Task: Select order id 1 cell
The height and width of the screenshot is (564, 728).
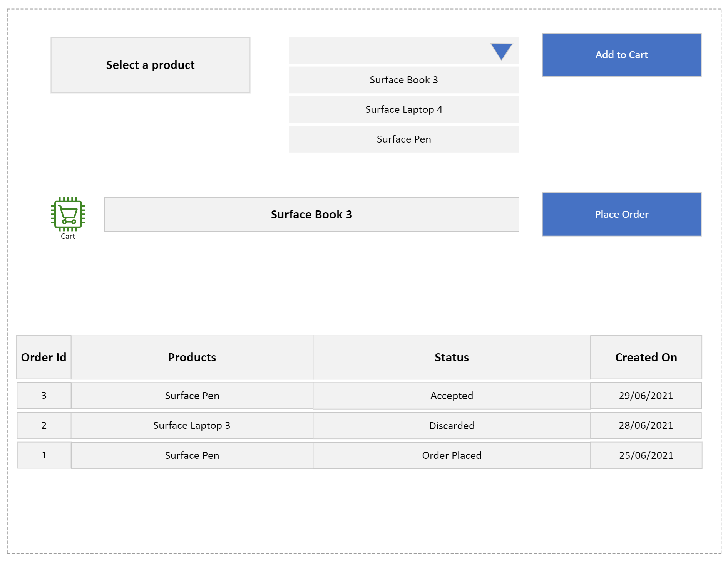Action: 44,455
